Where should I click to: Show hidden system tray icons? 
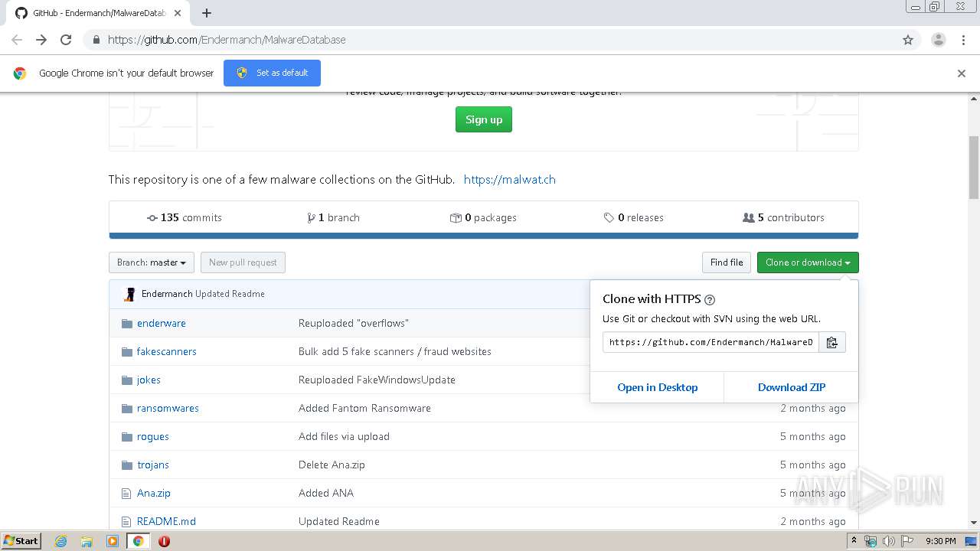(854, 541)
